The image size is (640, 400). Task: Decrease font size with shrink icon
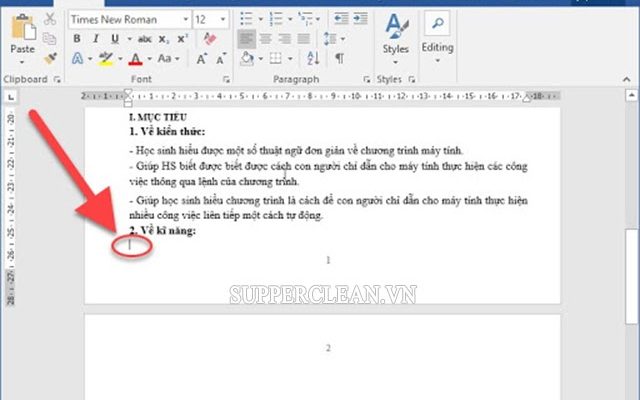221,59
